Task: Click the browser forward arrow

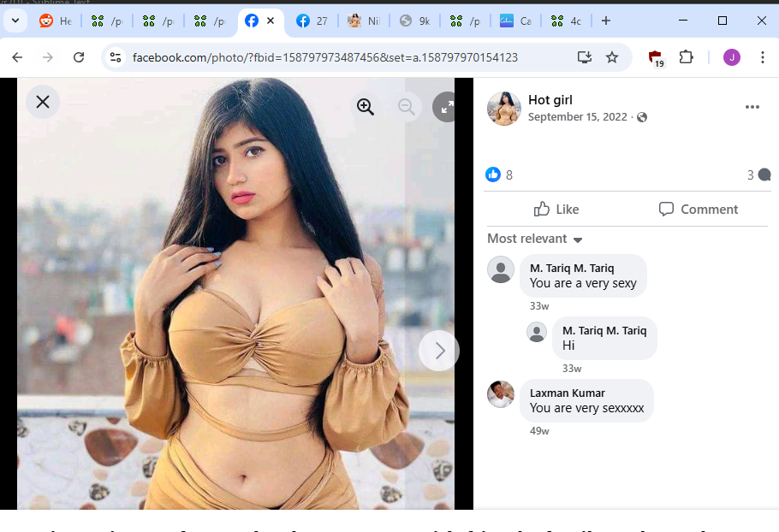Action: point(48,57)
